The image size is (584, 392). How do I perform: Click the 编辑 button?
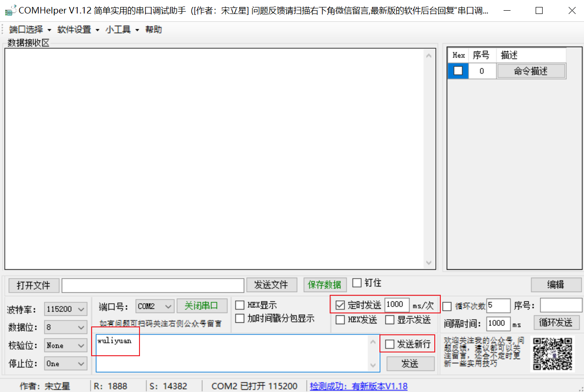coord(556,285)
